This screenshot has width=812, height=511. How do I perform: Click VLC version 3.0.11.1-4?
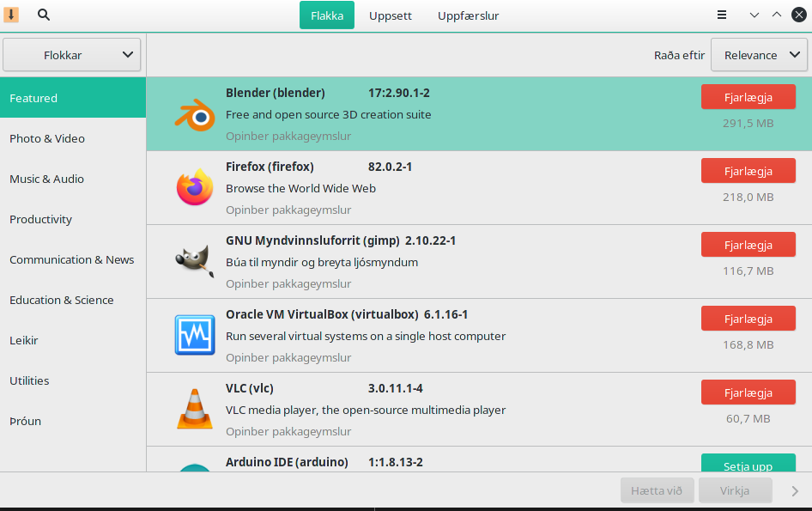(395, 388)
